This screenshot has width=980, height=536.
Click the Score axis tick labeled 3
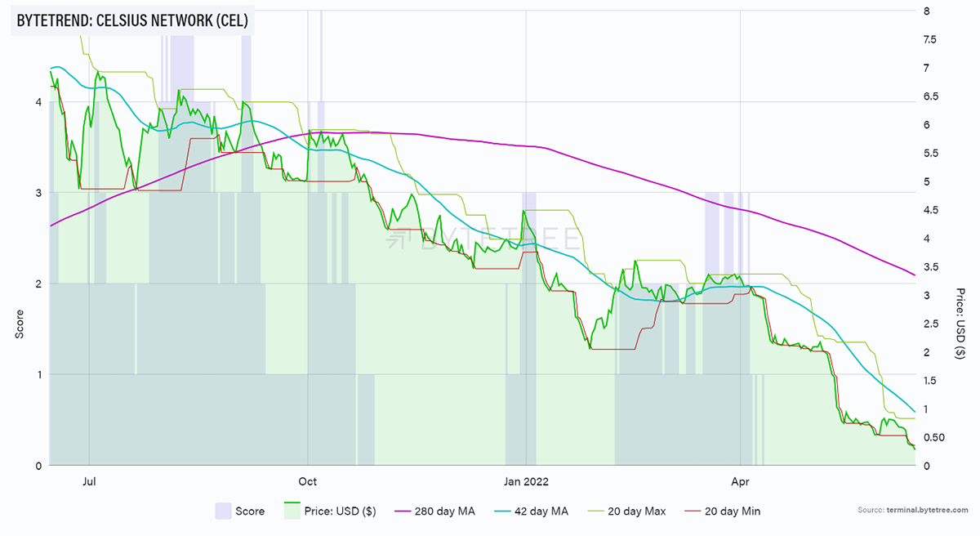(38, 193)
